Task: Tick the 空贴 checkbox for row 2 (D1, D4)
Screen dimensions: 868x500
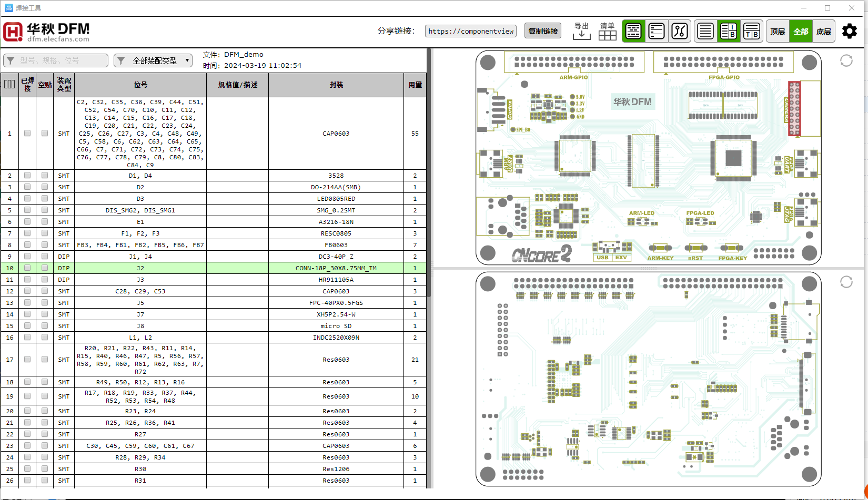Action: (45, 176)
